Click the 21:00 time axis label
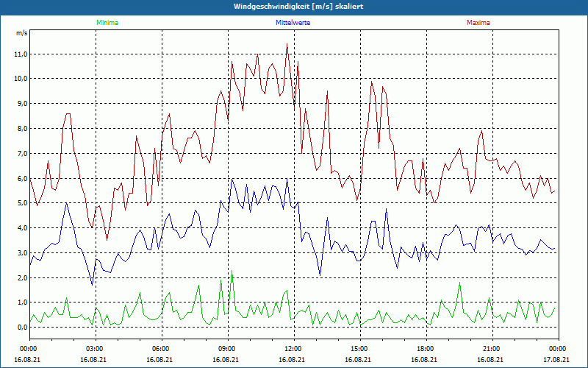The image size is (588, 368). [x=492, y=349]
